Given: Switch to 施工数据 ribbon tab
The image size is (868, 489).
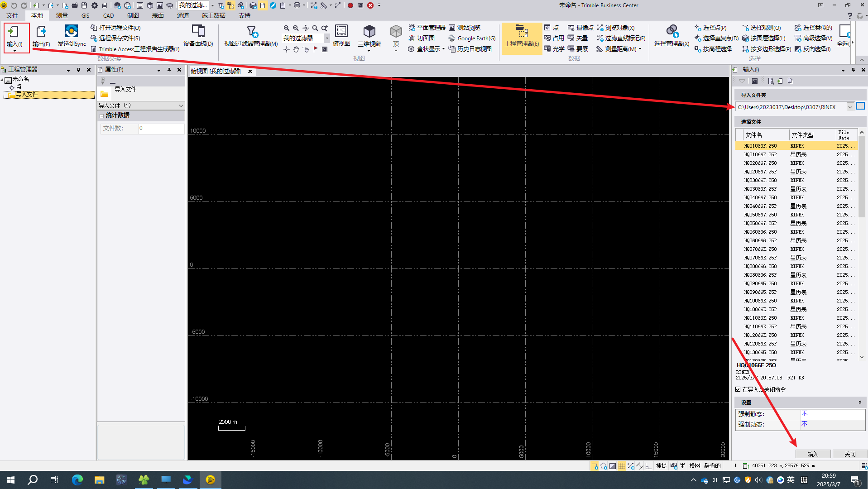Looking at the screenshot, I should [214, 15].
